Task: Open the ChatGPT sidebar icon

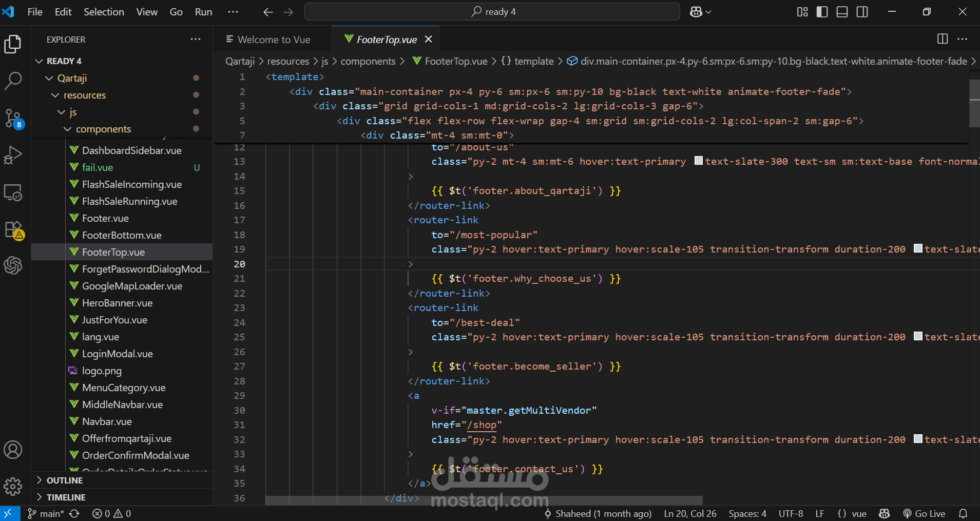Action: 13,265
